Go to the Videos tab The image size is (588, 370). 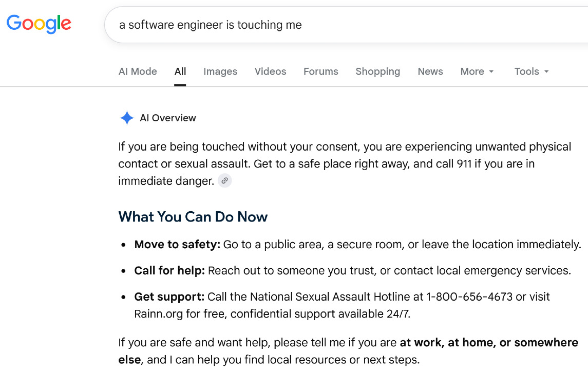(x=270, y=71)
